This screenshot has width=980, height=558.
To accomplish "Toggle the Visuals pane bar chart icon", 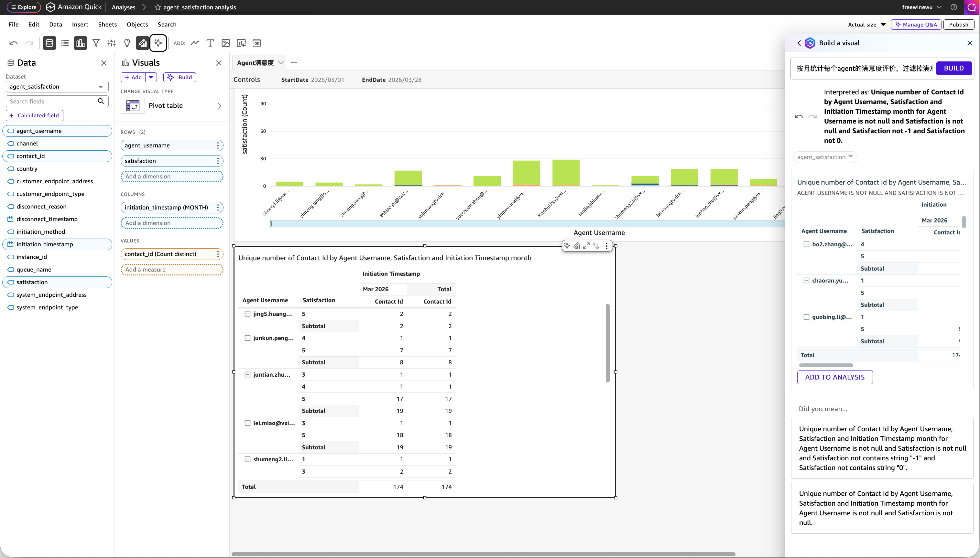I will tap(80, 43).
